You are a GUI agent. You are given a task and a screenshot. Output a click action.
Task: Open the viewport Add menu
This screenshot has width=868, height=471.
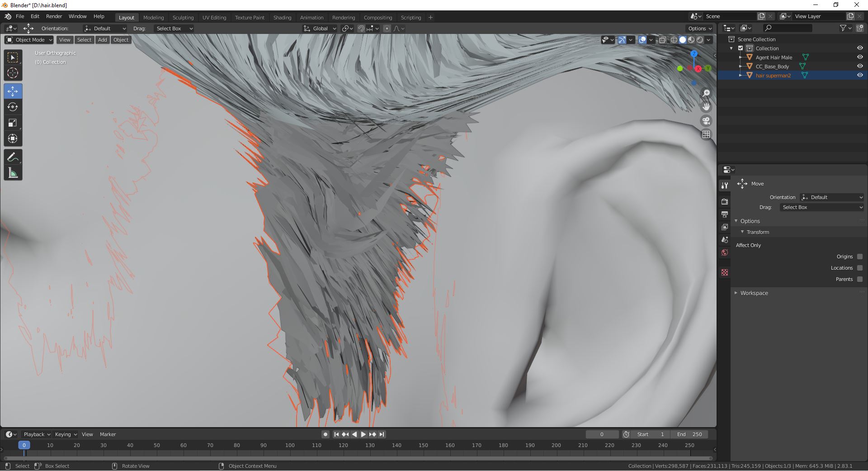[x=103, y=40]
